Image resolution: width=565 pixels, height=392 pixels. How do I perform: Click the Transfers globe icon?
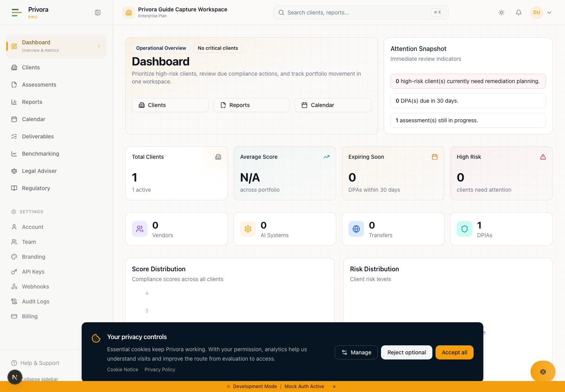[356, 229]
